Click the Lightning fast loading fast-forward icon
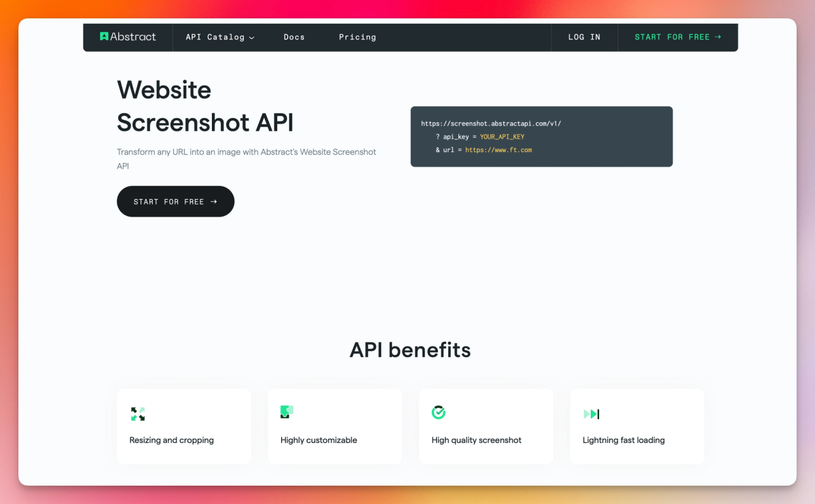This screenshot has height=504, width=815. pos(592,414)
